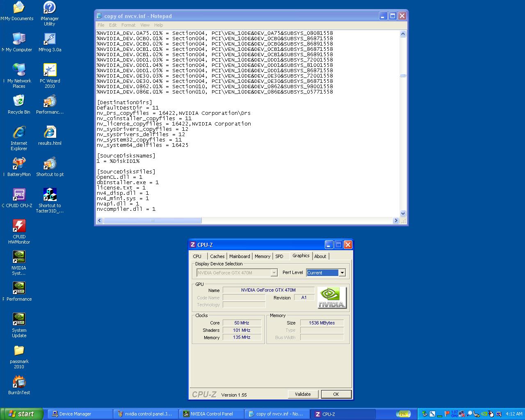Click the GPU Name field in CPU-Z
Viewport: 525px width, 420px height.
(268, 290)
